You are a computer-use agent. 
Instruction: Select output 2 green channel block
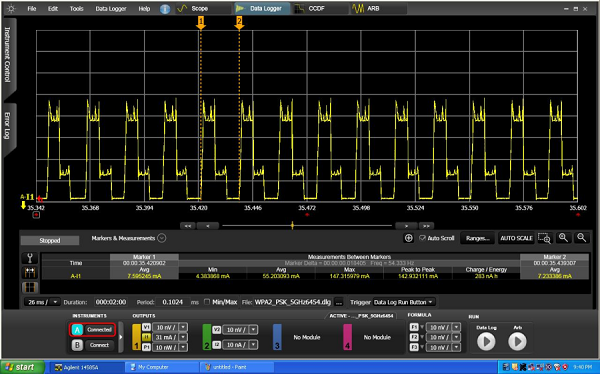click(x=207, y=337)
